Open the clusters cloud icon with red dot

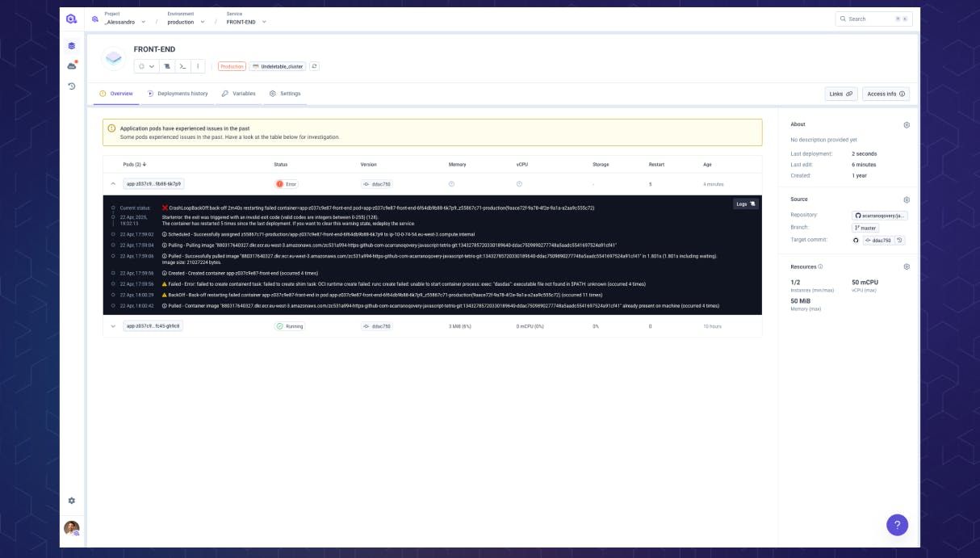pyautogui.click(x=71, y=65)
